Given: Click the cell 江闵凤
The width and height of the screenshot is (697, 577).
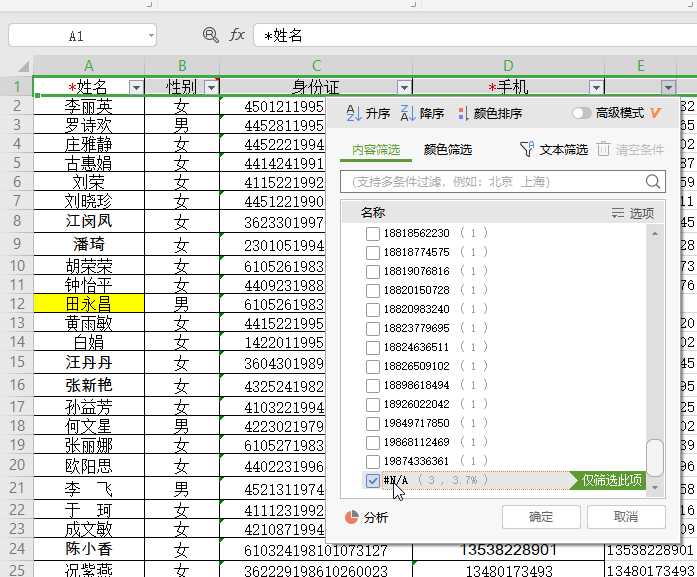Looking at the screenshot, I should 89,221.
